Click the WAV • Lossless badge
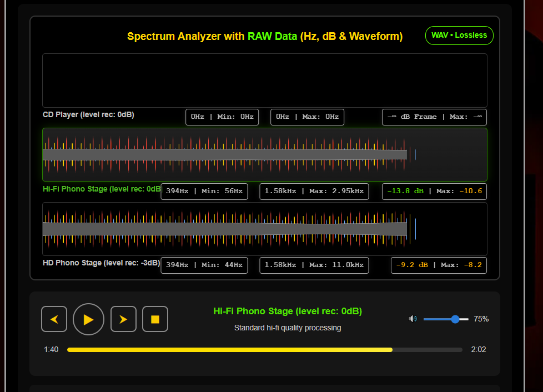 459,36
